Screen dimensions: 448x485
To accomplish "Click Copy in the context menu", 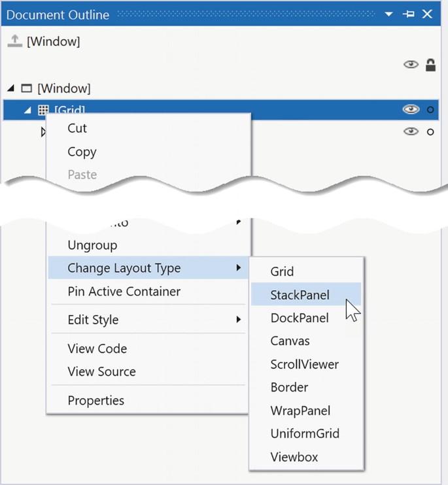I will (x=82, y=152).
